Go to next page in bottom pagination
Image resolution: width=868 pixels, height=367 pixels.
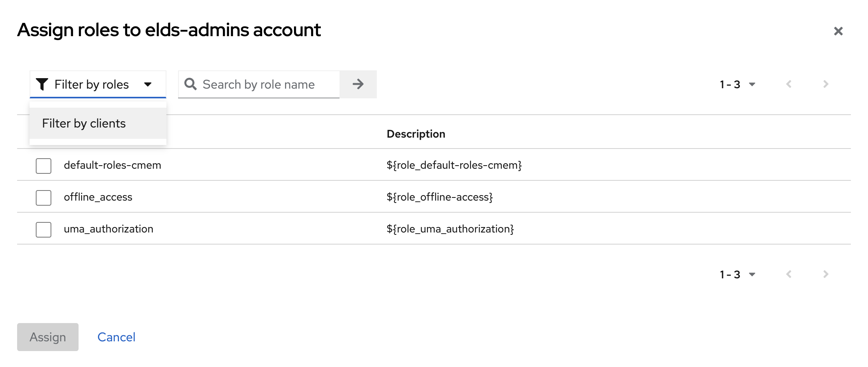(826, 274)
